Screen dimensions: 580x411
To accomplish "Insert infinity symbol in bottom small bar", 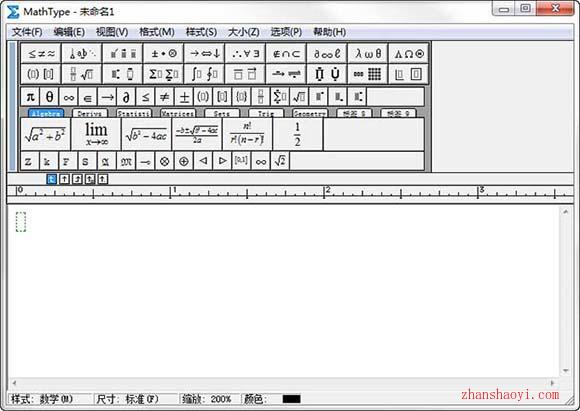I will pos(261,161).
